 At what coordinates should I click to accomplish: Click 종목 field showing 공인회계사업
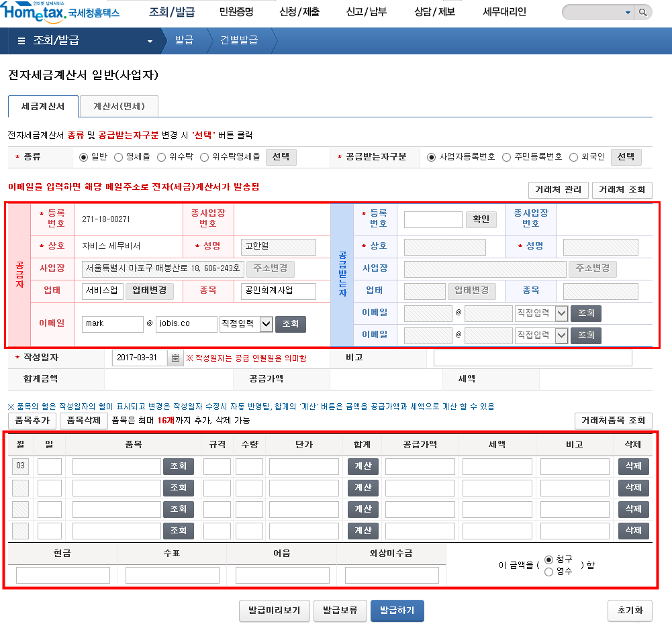coord(279,291)
